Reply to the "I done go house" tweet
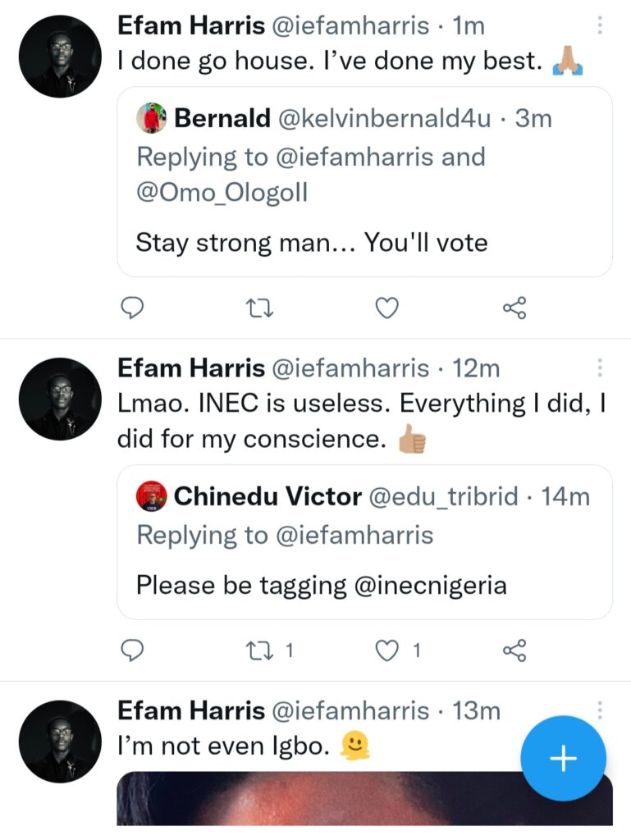Viewport: 631px width, 840px height. (x=133, y=308)
